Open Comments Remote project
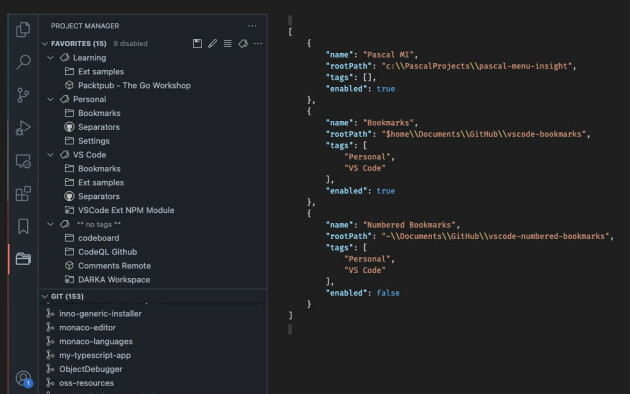This screenshot has height=394, width=630. [115, 265]
